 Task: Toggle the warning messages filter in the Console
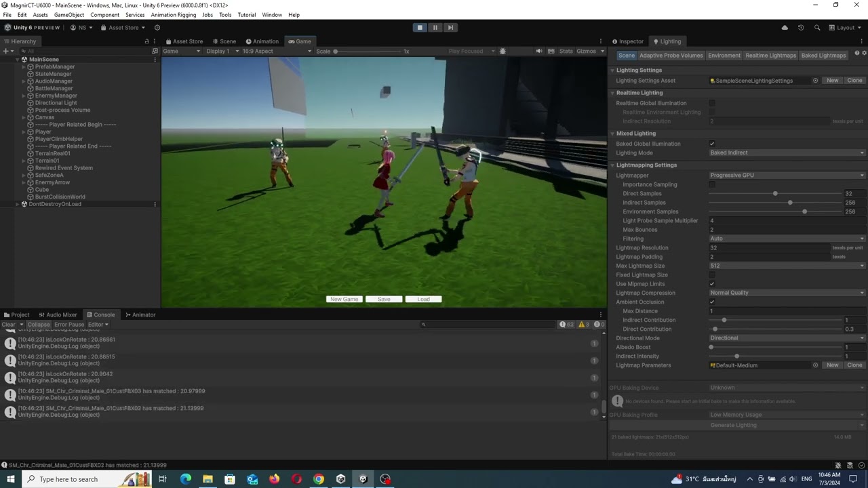582,323
